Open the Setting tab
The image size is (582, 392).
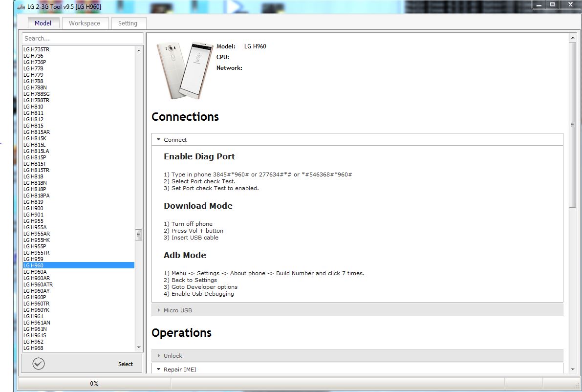[128, 23]
